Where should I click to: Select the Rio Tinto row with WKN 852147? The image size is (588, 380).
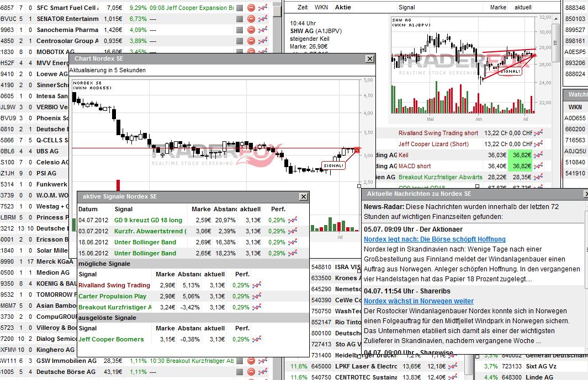tap(336, 322)
